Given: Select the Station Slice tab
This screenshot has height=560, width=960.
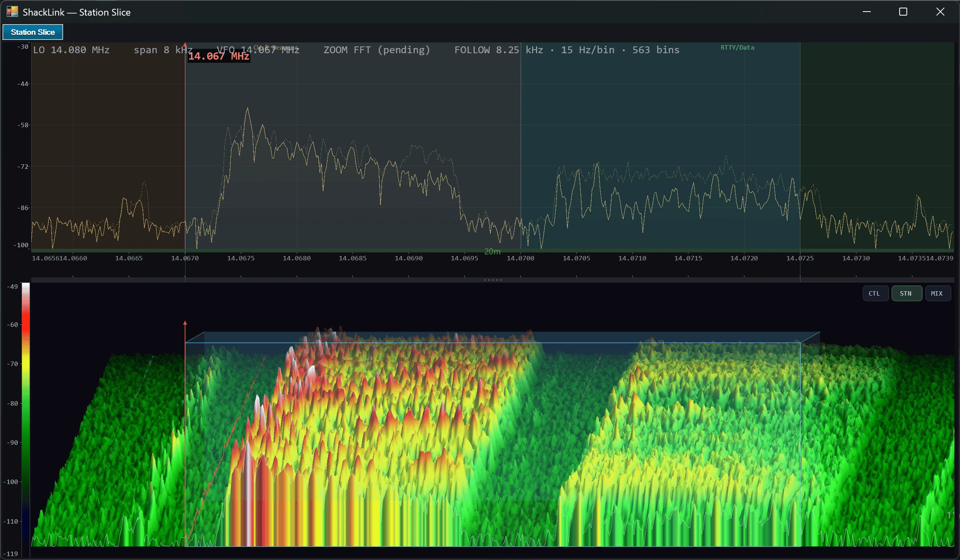Looking at the screenshot, I should pos(33,32).
